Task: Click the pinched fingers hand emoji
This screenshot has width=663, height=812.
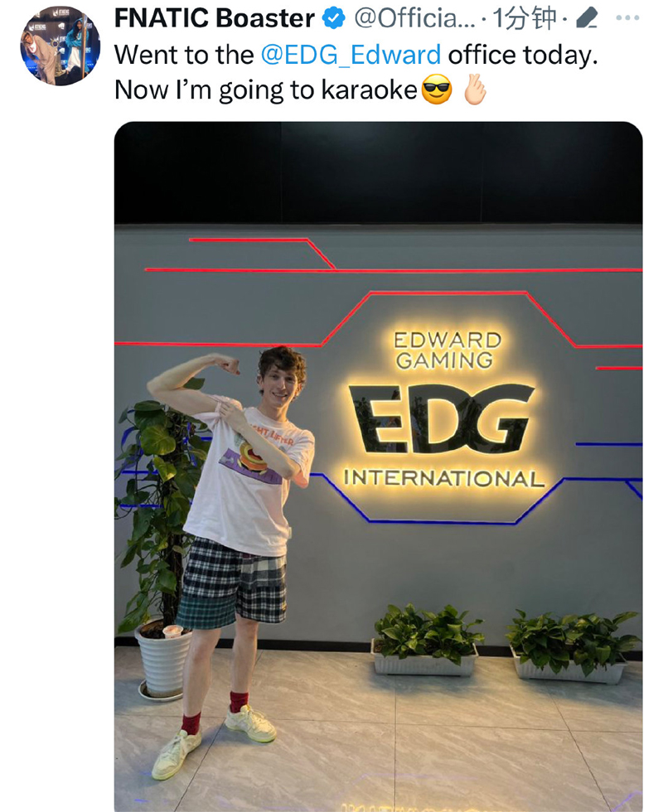Action: click(x=475, y=89)
